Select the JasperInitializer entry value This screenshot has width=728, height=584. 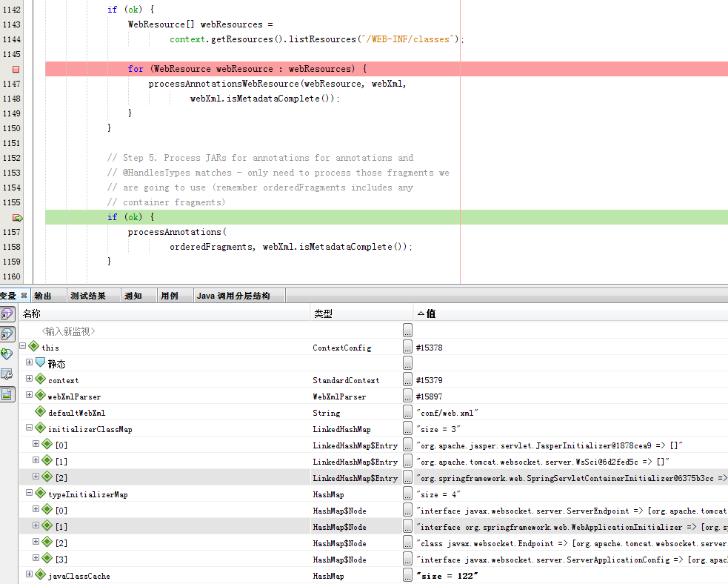pyautogui.click(x=550, y=445)
